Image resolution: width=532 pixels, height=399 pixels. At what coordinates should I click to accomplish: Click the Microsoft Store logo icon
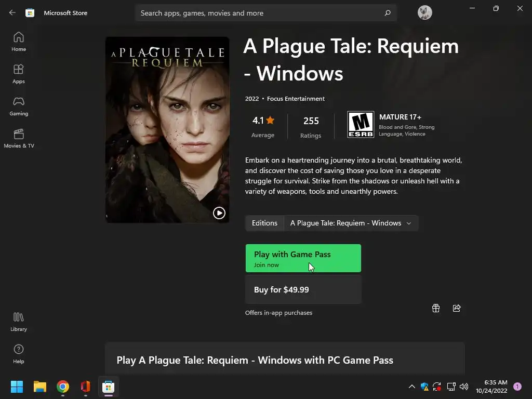[x=30, y=13]
